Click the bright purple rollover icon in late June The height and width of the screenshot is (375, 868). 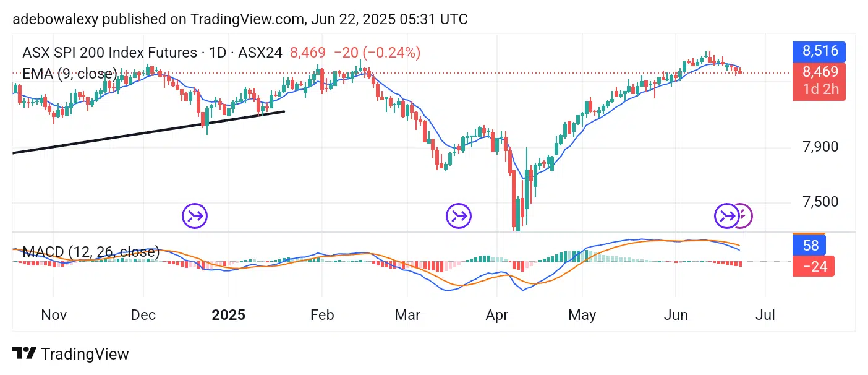tap(727, 216)
